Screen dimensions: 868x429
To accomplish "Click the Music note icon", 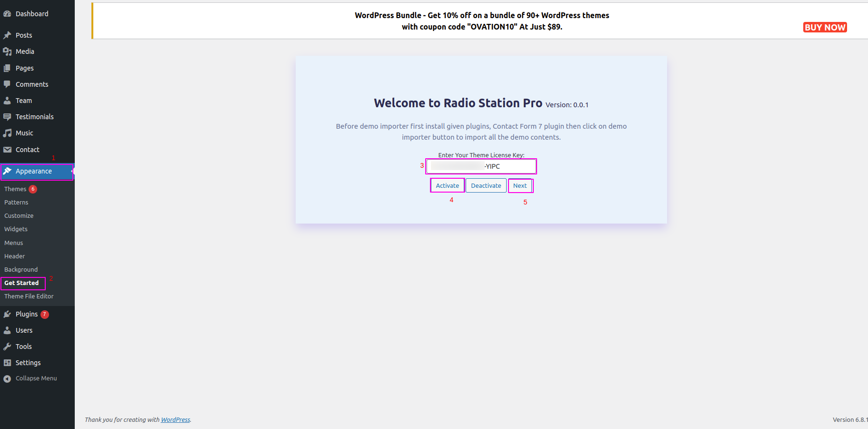I will click(7, 133).
